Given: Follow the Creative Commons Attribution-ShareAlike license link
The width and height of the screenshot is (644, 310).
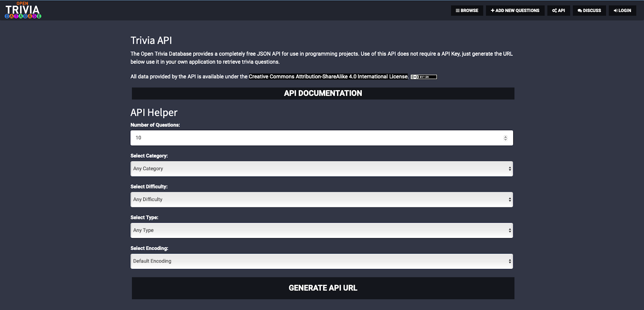Looking at the screenshot, I should coord(328,76).
